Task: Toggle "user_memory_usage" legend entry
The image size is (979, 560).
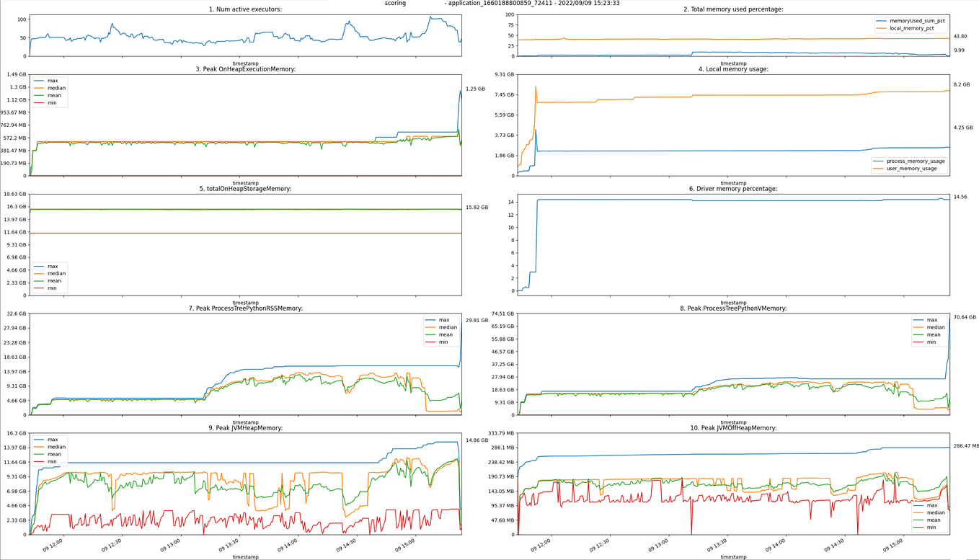Action: tap(913, 168)
